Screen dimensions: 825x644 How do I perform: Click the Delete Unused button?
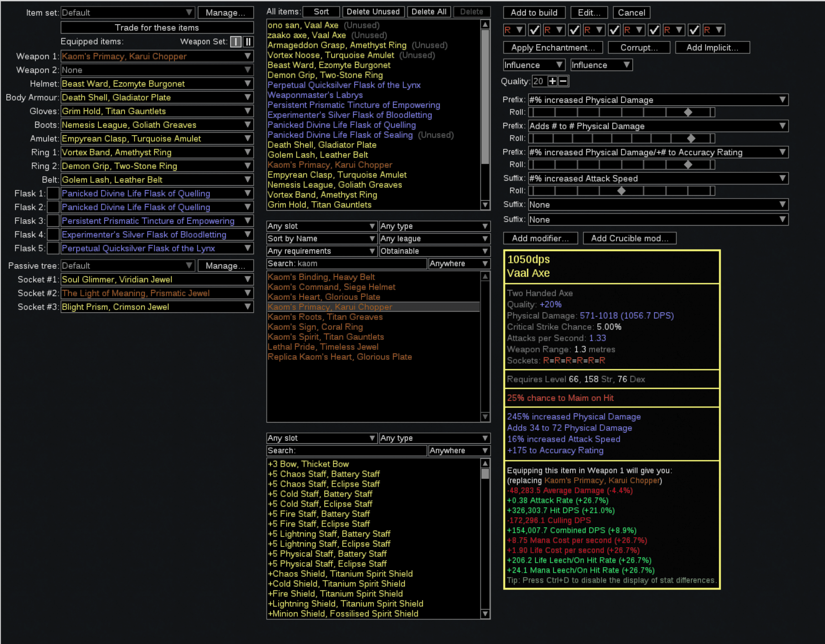pos(373,12)
